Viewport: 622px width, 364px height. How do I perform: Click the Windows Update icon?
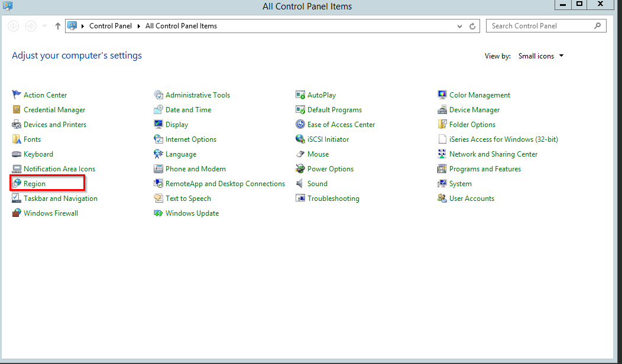click(x=158, y=213)
